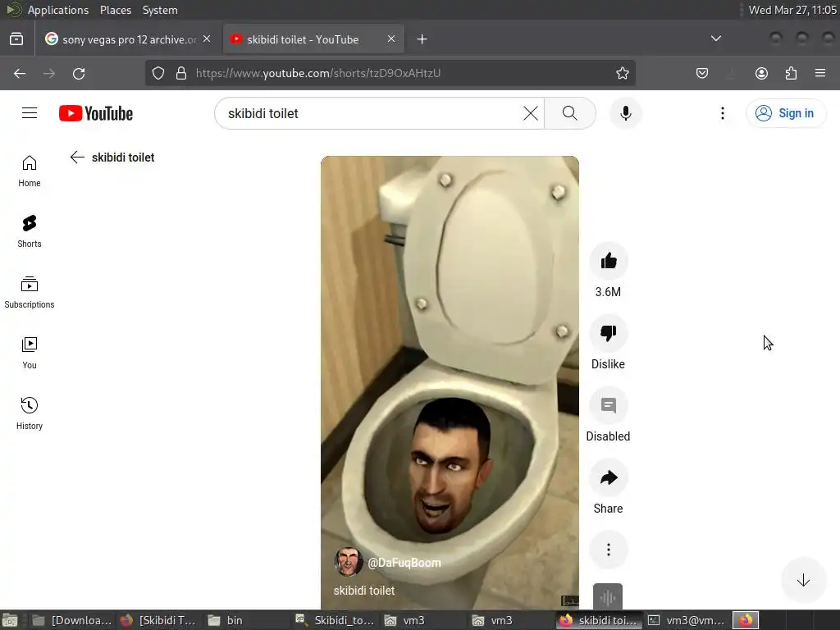The height and width of the screenshot is (630, 840).
Task: Click the skibidi toilet video caption
Action: click(364, 591)
